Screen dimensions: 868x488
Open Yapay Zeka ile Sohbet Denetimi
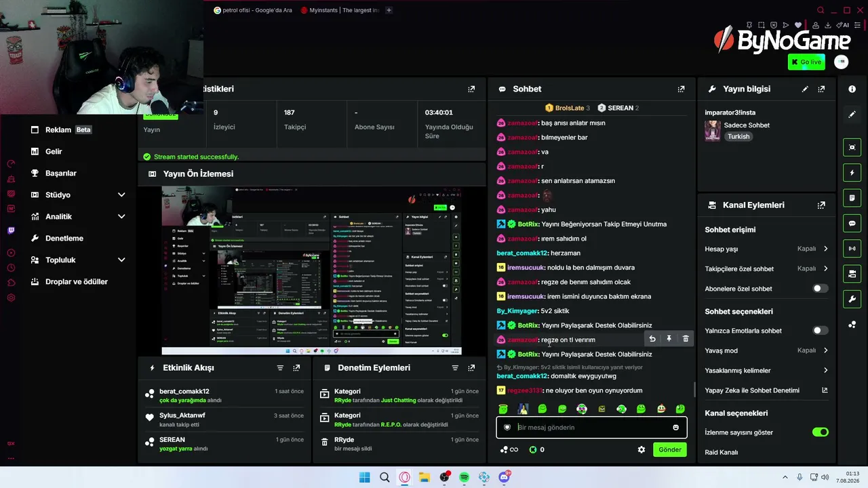pos(766,390)
